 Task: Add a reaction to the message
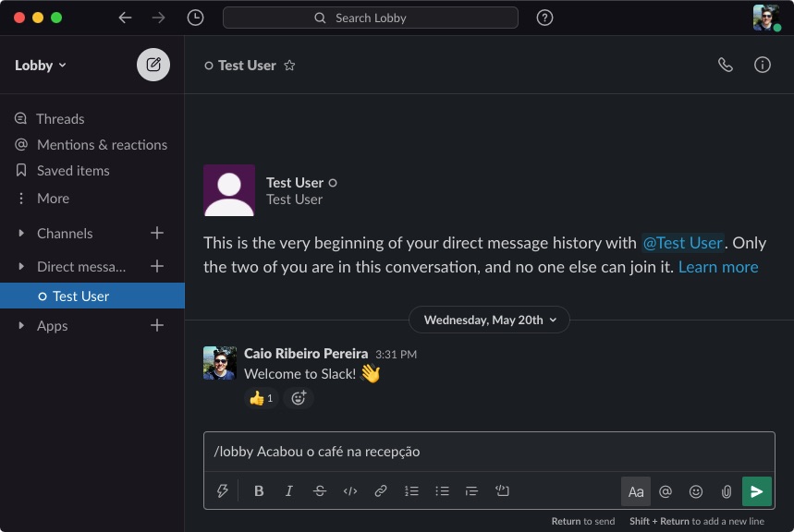(299, 398)
